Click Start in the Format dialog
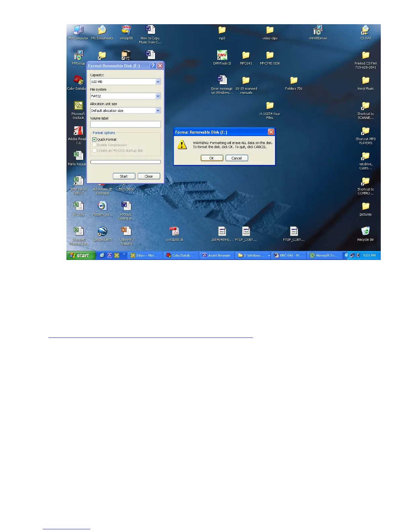The image size is (411, 532). 124,176
